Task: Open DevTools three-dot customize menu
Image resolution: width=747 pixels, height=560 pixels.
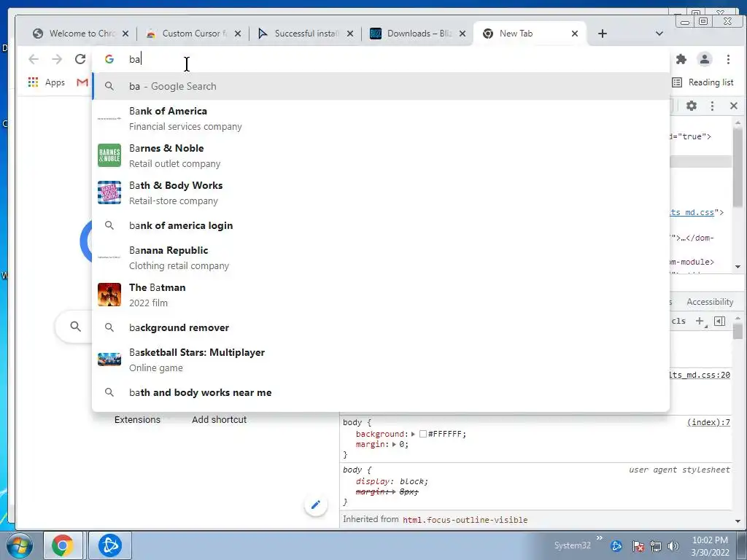Action: point(712,106)
